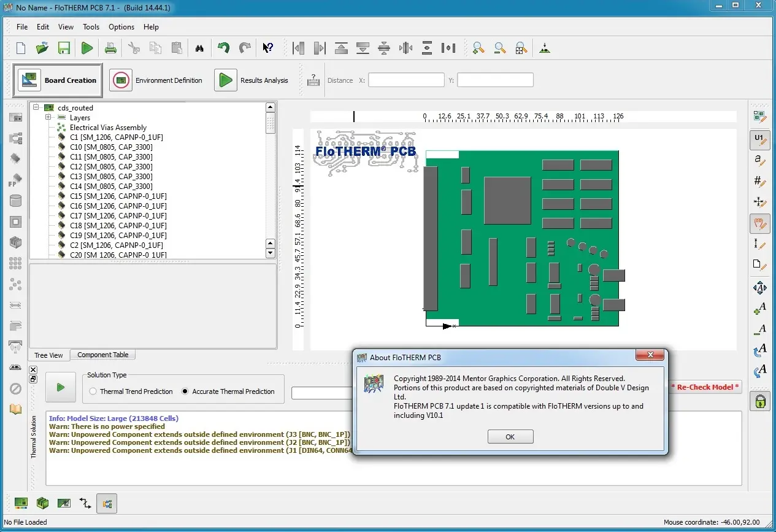776x532 pixels.
Task: Click the New file icon
Action: [21, 48]
